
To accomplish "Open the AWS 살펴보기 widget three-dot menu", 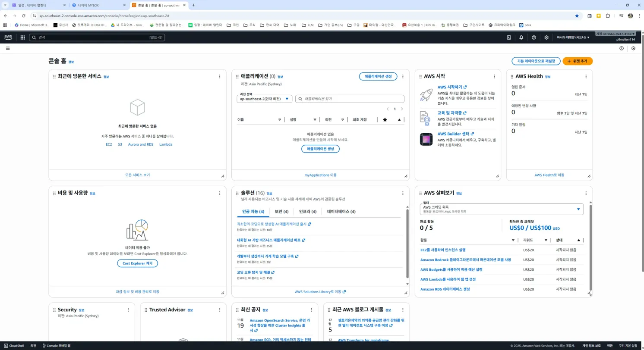I will pos(586,193).
